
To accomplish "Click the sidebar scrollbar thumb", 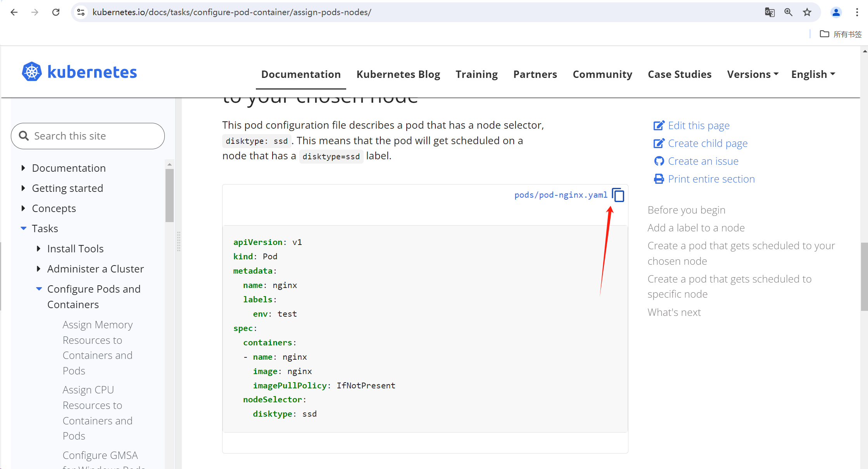I will point(169,195).
